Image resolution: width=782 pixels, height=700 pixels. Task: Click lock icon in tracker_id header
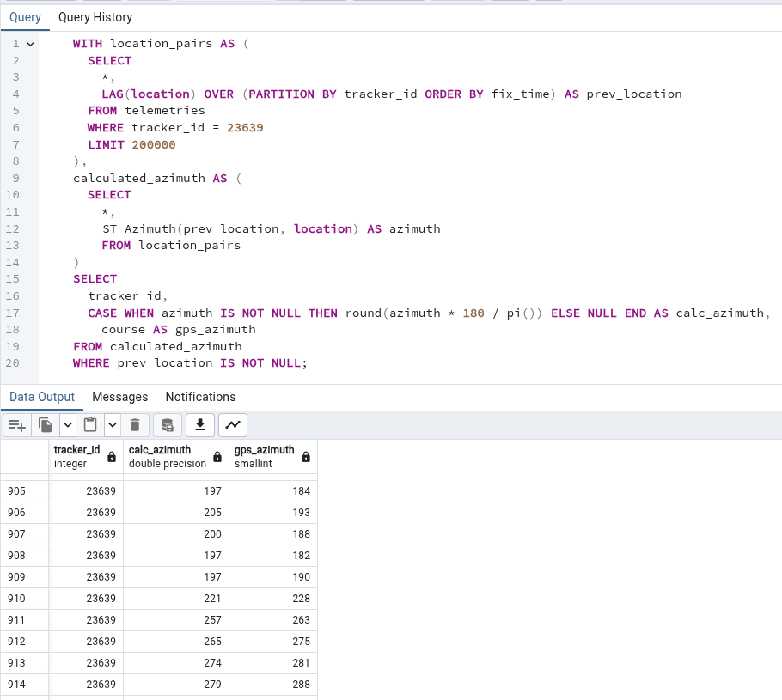coord(112,457)
